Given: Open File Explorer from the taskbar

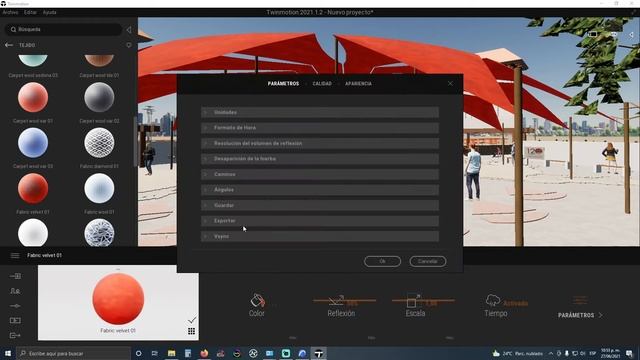Looking at the screenshot, I should [x=171, y=353].
